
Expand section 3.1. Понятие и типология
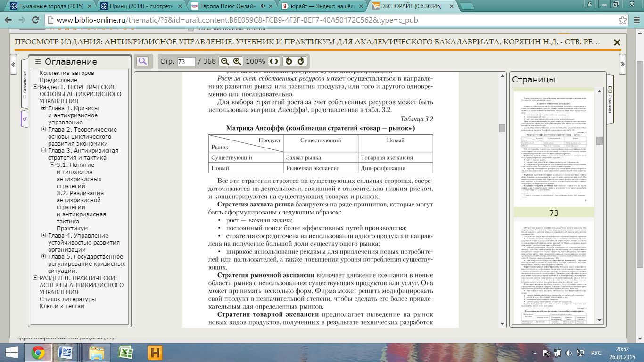point(52,165)
